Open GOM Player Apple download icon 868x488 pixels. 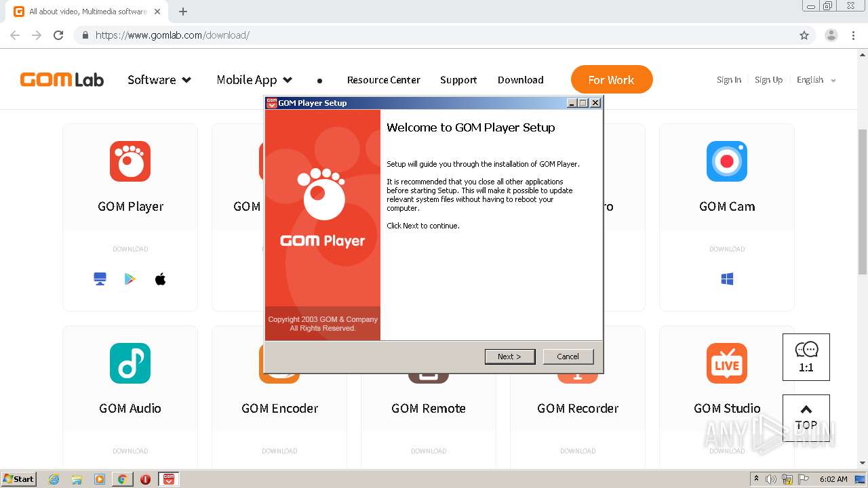(x=161, y=279)
